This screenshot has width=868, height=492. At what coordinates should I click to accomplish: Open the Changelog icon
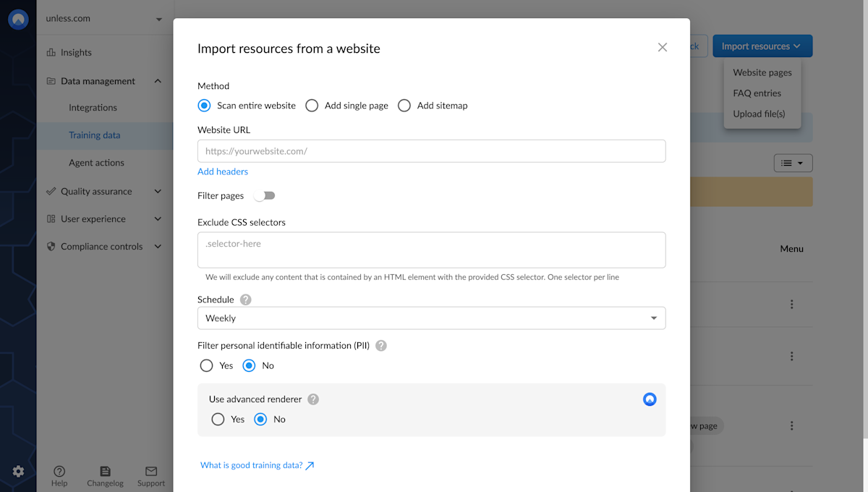[x=105, y=471]
